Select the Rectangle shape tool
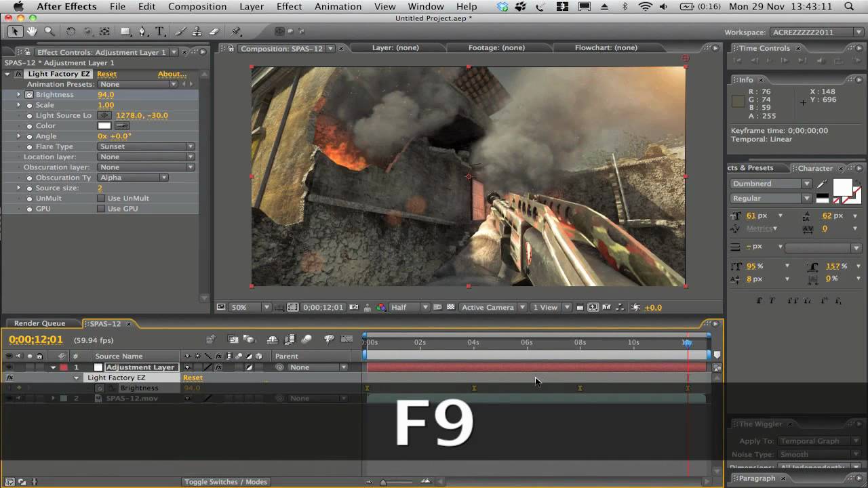Screen dimensions: 868x488 (126, 31)
